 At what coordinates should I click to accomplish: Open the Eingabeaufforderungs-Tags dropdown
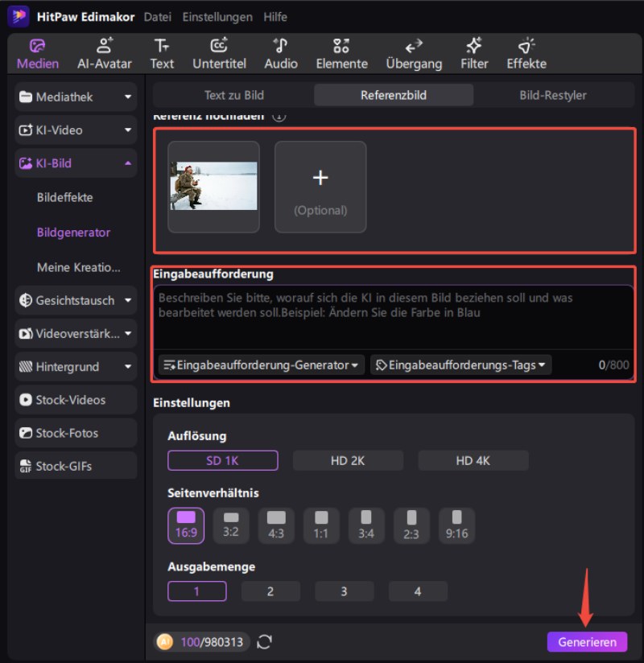460,364
